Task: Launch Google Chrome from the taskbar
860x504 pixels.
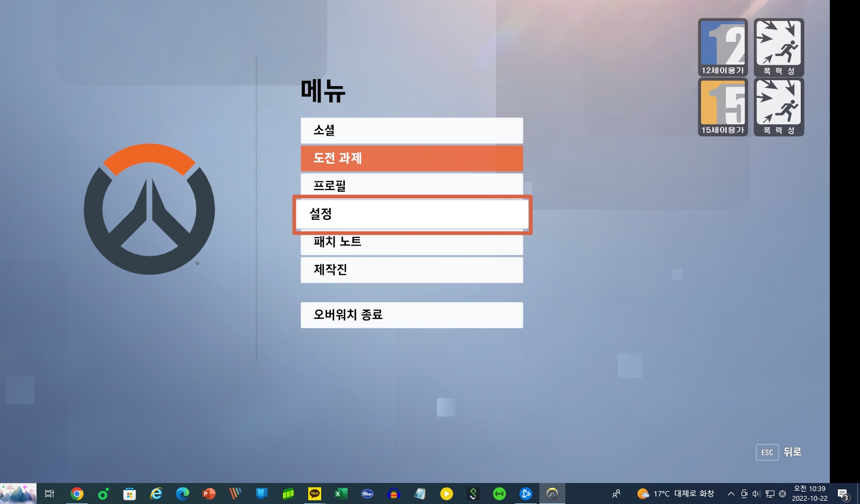Action: pyautogui.click(x=77, y=494)
